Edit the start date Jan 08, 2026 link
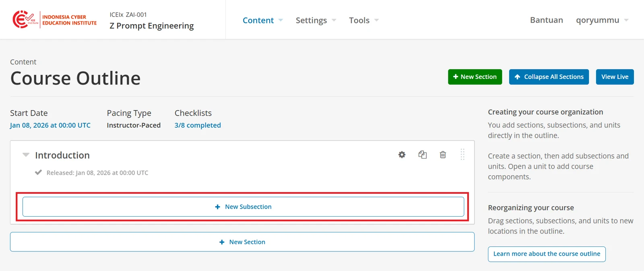The height and width of the screenshot is (271, 644). (50, 125)
